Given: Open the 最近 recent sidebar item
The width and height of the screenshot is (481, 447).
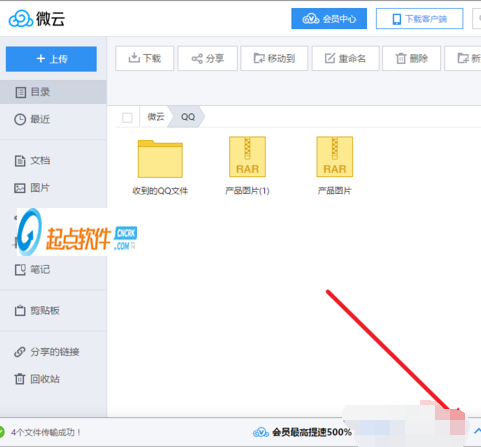Looking at the screenshot, I should [53, 119].
